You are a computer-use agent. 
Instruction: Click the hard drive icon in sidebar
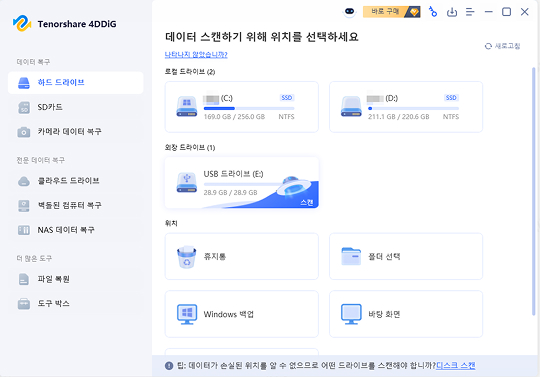pyautogui.click(x=24, y=83)
